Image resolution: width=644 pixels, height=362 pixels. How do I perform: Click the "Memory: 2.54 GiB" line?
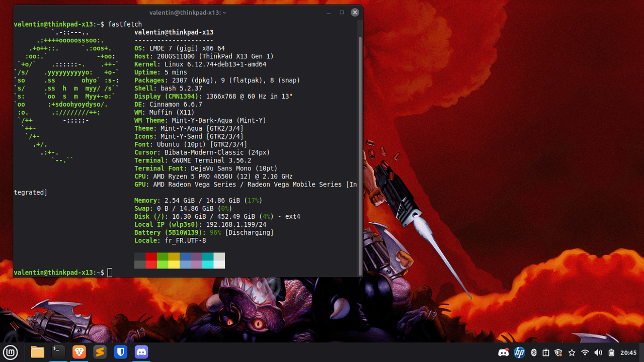coord(198,201)
